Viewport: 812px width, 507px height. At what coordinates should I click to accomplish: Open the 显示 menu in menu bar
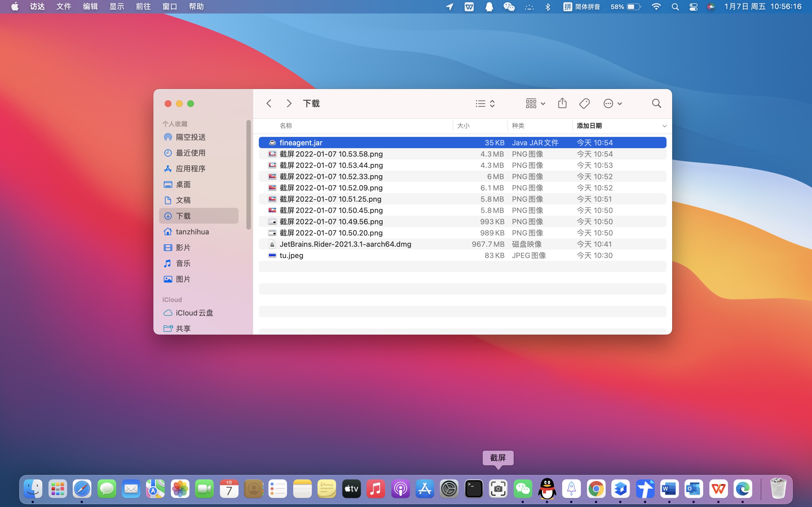pyautogui.click(x=117, y=7)
